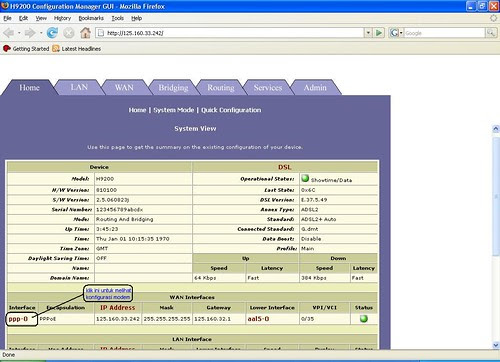Click the green DSL Operational State indicator
The width and height of the screenshot is (500, 362).
pos(305,178)
